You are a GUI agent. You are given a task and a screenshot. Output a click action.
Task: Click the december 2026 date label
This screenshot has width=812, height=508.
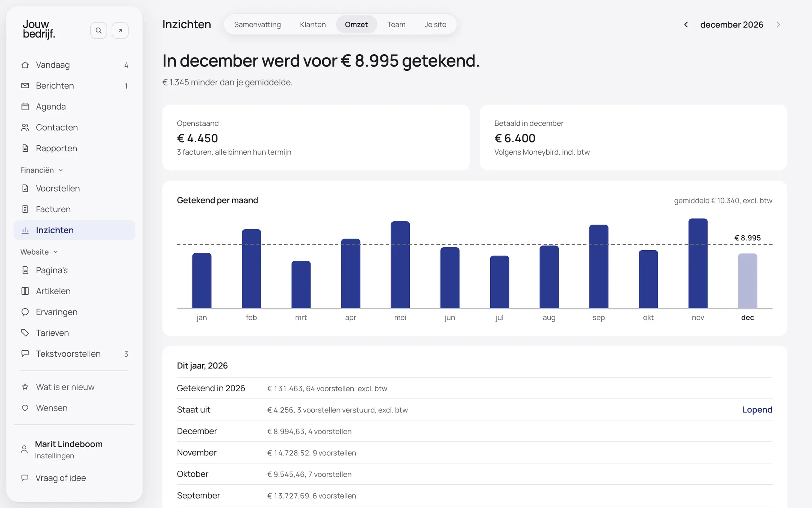pos(732,24)
